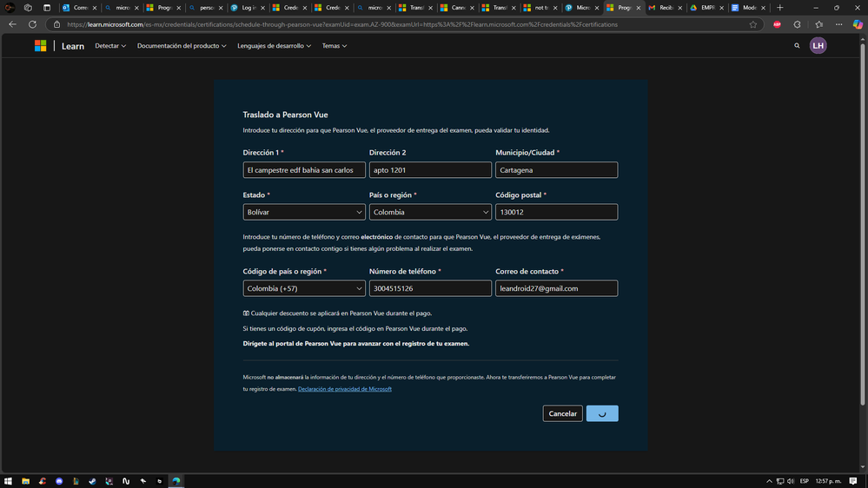Close the Gmail 'Recib' tab
This screenshot has height=488, width=868.
pyautogui.click(x=679, y=8)
